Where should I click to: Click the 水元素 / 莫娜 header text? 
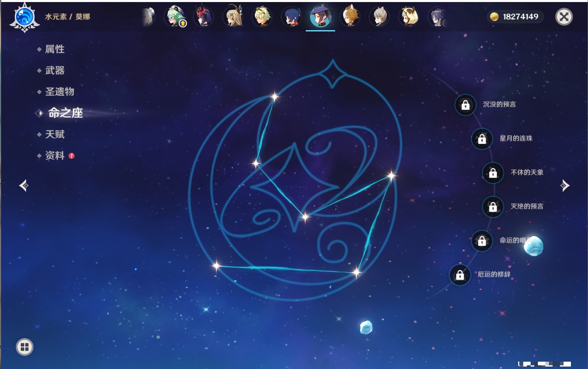pyautogui.click(x=67, y=17)
